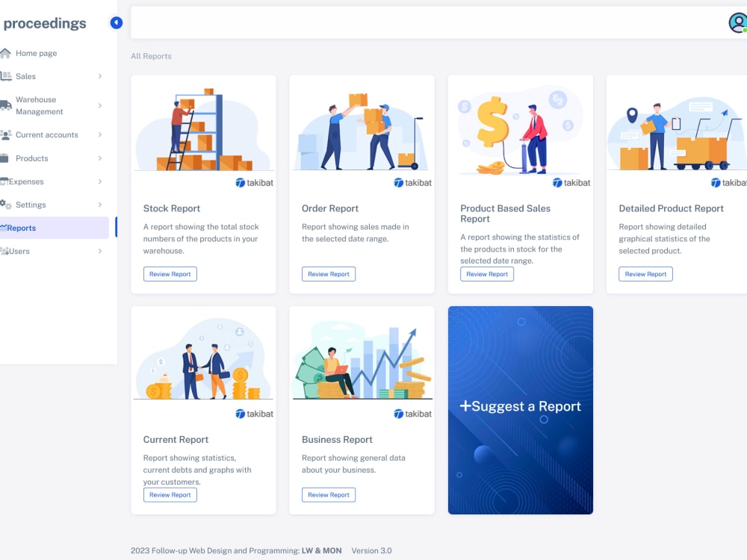Click the Products box icon
The image size is (747, 560).
(x=4, y=158)
